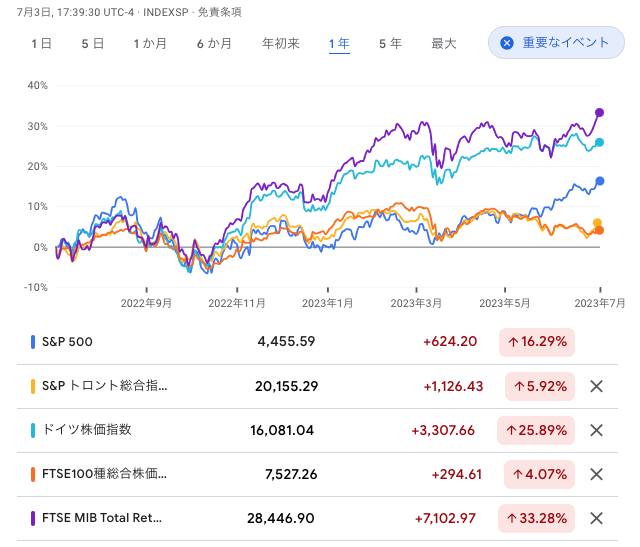Click the yellow S&P トロント color marker

(x=33, y=386)
